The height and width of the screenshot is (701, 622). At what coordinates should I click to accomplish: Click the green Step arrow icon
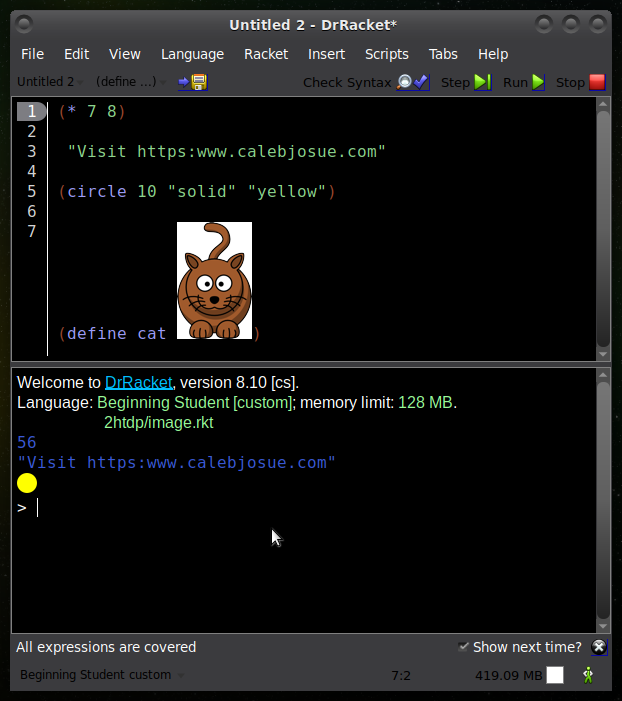[482, 82]
